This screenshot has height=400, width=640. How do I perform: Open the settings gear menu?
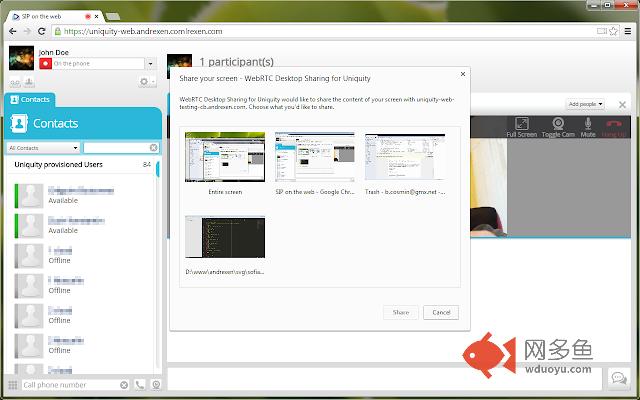146,82
